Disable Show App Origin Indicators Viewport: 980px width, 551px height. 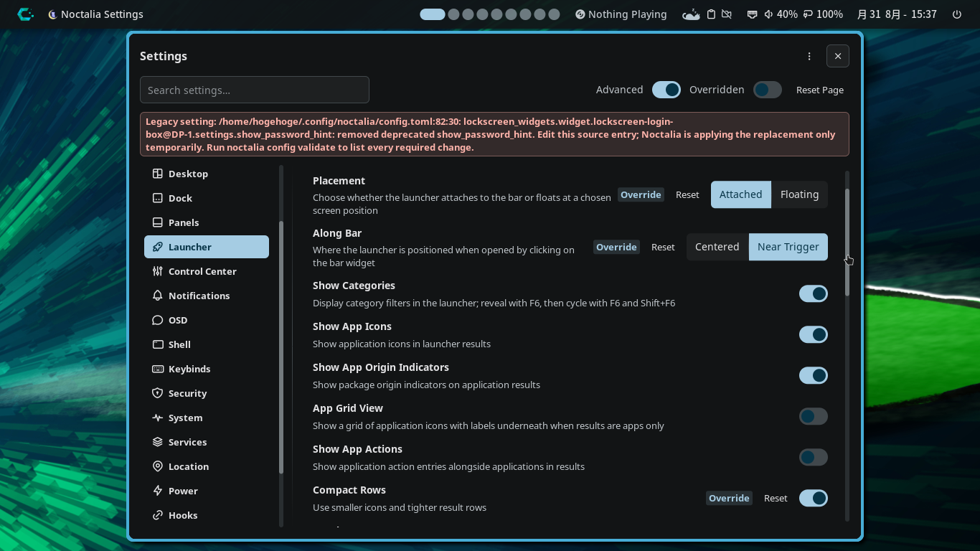(x=814, y=375)
